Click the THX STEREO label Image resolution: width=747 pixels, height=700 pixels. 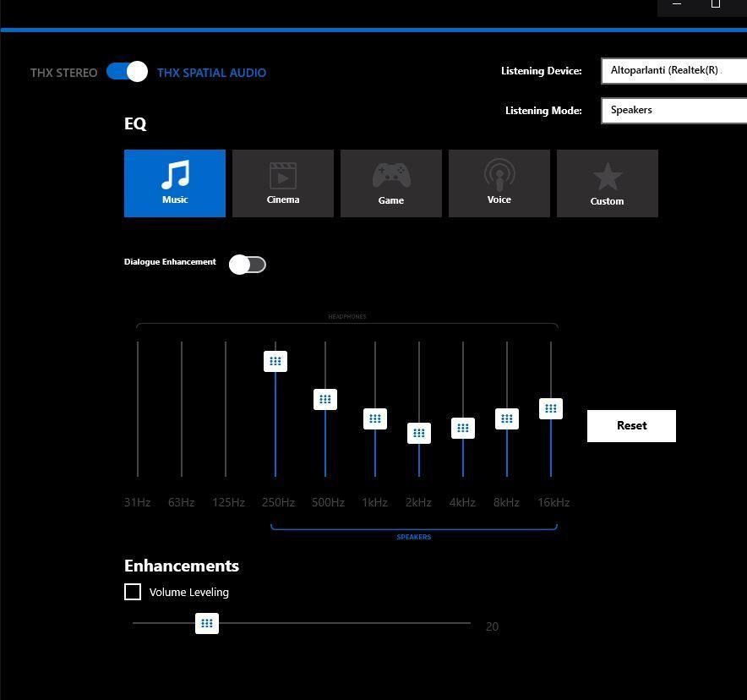coord(64,73)
